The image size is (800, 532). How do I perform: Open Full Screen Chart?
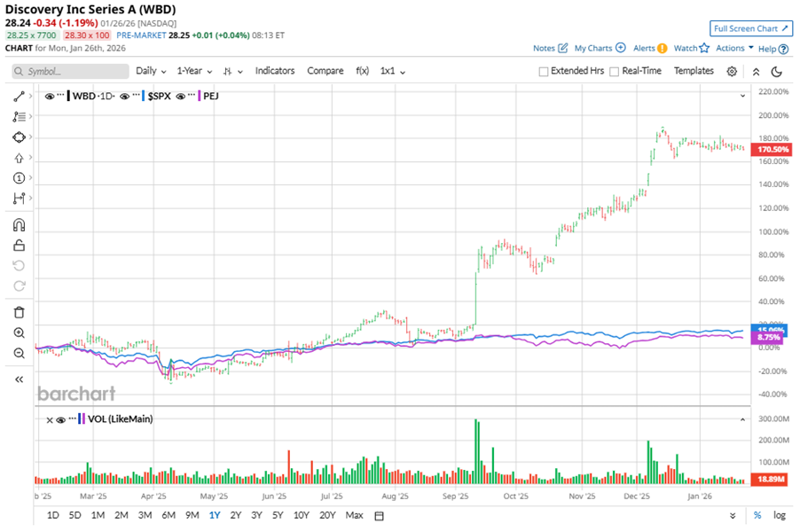[751, 28]
